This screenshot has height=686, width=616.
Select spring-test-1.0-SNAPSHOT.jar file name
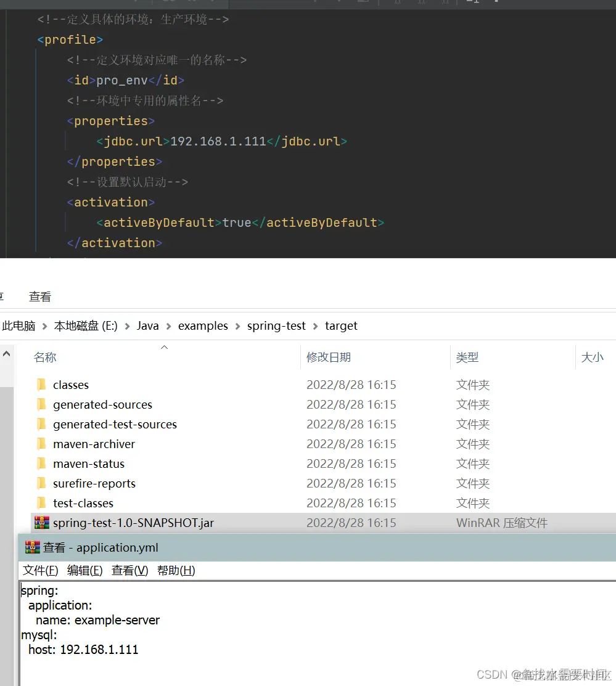tap(133, 523)
